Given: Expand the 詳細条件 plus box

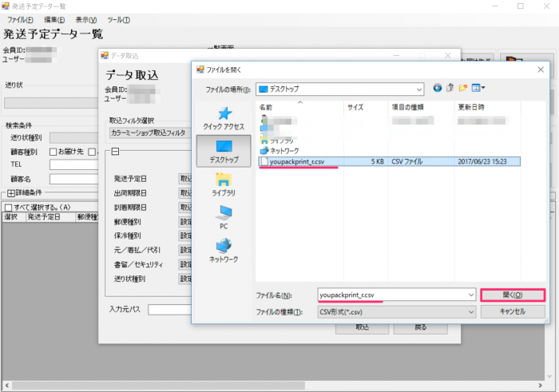Looking at the screenshot, I should click(11, 193).
